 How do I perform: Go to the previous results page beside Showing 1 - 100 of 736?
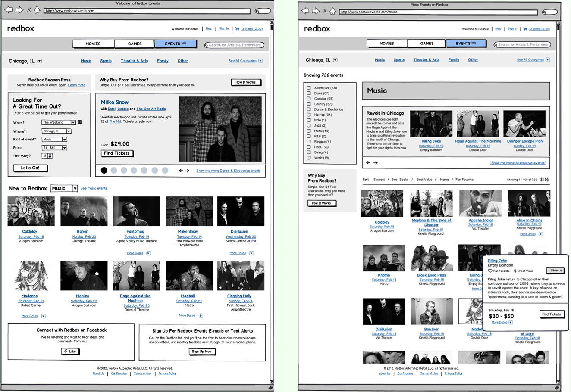coord(542,180)
